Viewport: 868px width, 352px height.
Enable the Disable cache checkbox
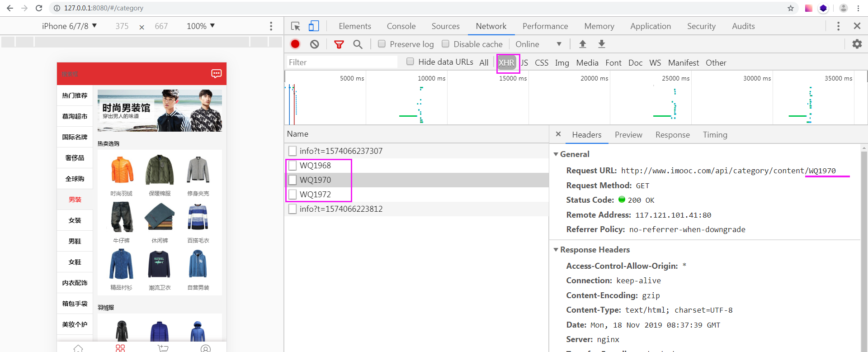(x=446, y=44)
